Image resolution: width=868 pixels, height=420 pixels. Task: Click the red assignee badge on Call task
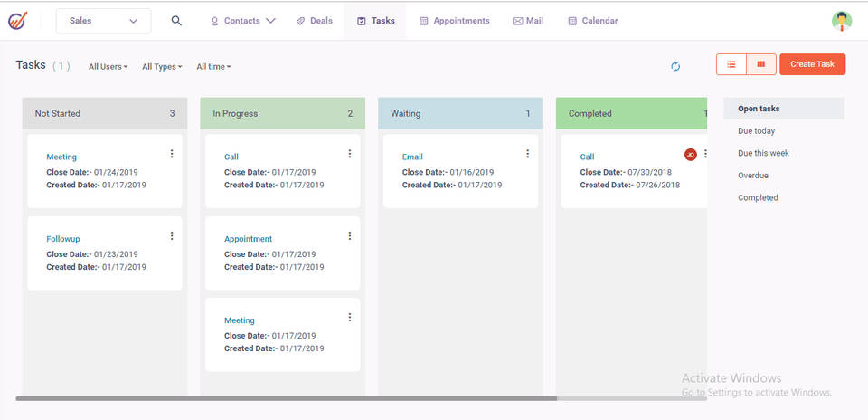pyautogui.click(x=691, y=155)
